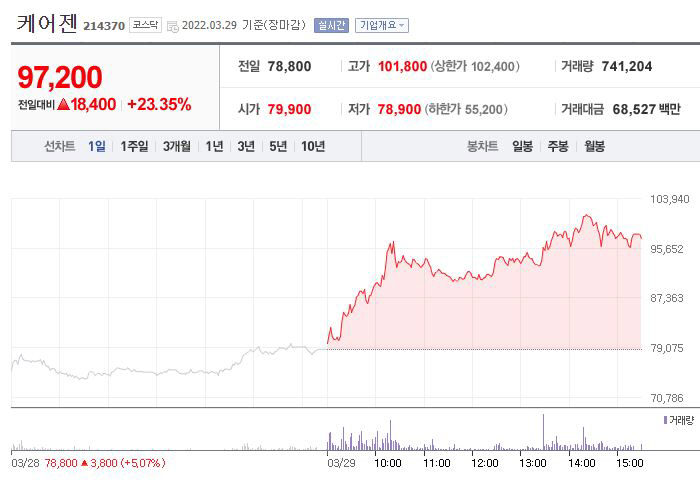Click the 케어젠 stock name title
Screen dimensions: 700x487
click(47, 23)
